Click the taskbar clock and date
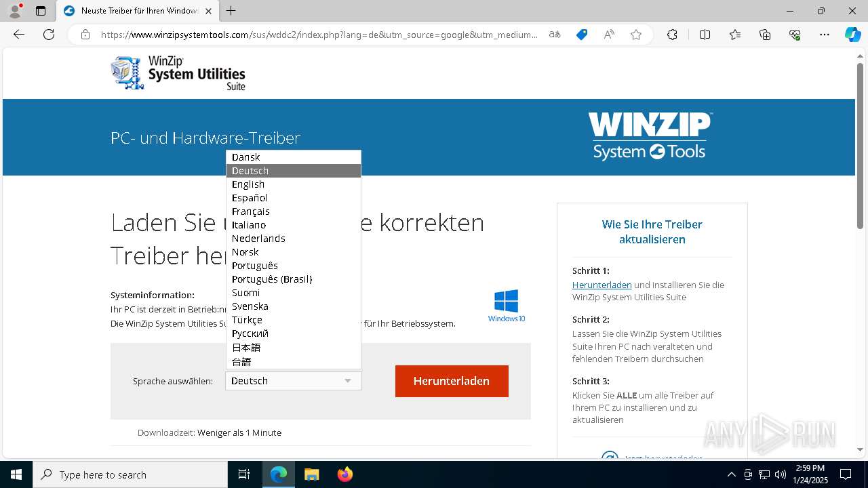868x488 pixels. point(810,474)
